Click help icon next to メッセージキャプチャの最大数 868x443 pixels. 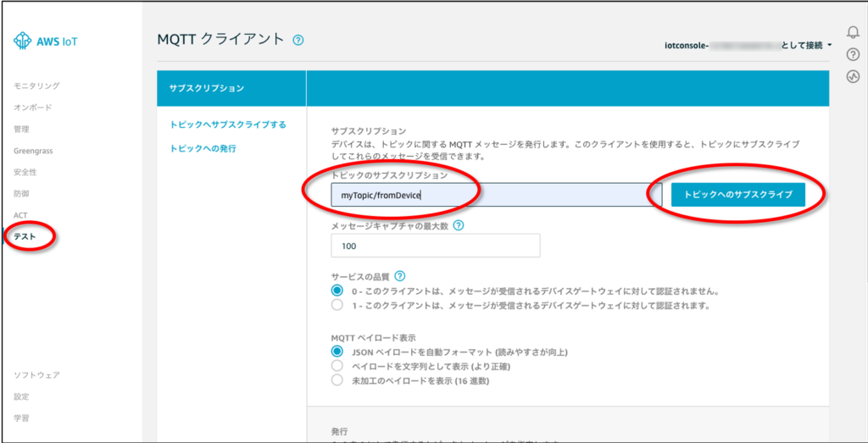459,225
